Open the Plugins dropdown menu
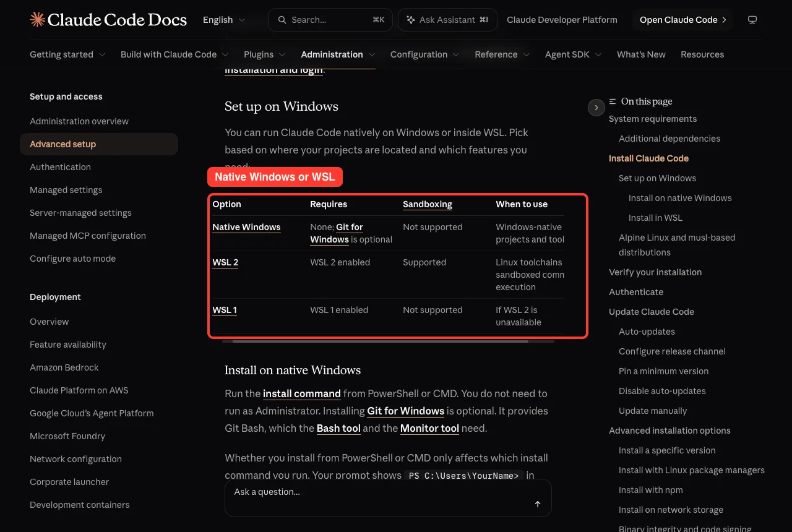Screen dimensions: 792x532 pyautogui.click(x=265, y=54)
